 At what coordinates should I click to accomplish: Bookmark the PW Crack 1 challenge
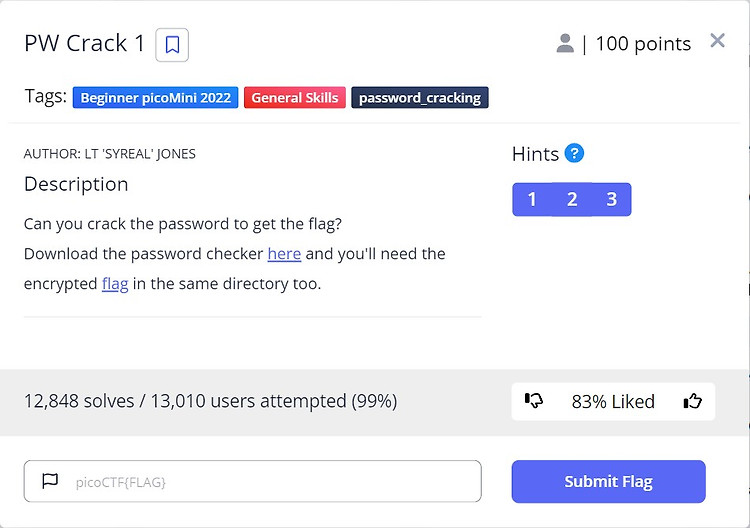point(172,45)
